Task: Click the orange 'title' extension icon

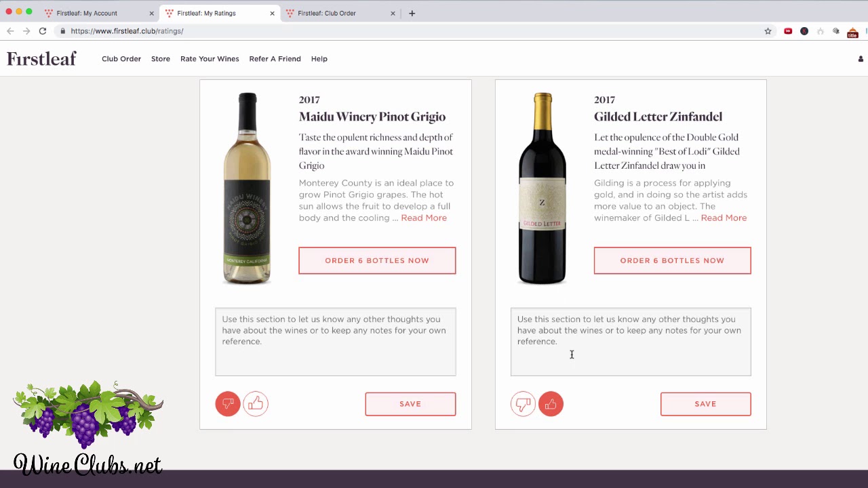Action: pos(852,32)
